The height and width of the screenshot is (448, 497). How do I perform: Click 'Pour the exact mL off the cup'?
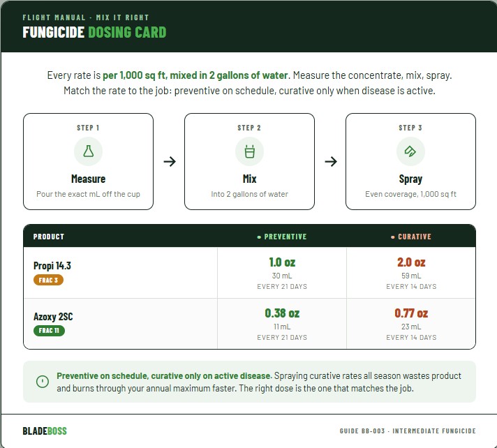pos(88,194)
